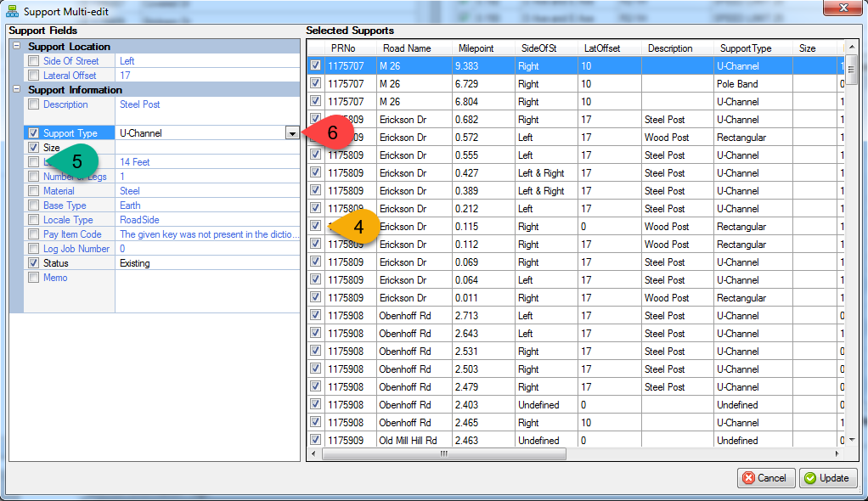Open the Support Type dropdown arrow
The width and height of the screenshot is (868, 501).
tap(291, 132)
